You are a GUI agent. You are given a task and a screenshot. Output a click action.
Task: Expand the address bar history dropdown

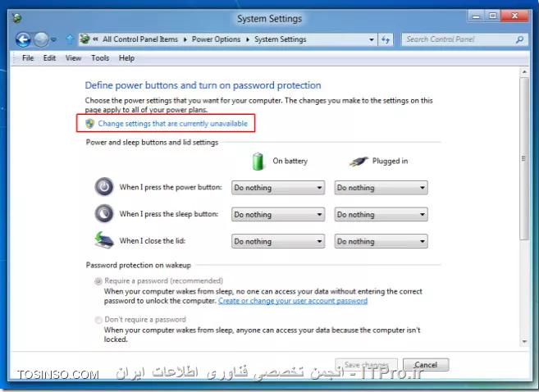tap(372, 40)
